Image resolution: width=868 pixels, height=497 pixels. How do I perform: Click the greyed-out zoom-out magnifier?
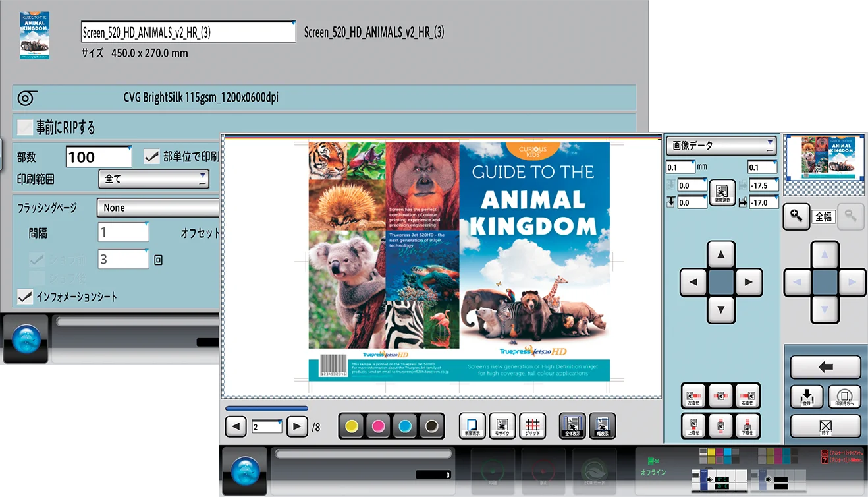click(850, 216)
